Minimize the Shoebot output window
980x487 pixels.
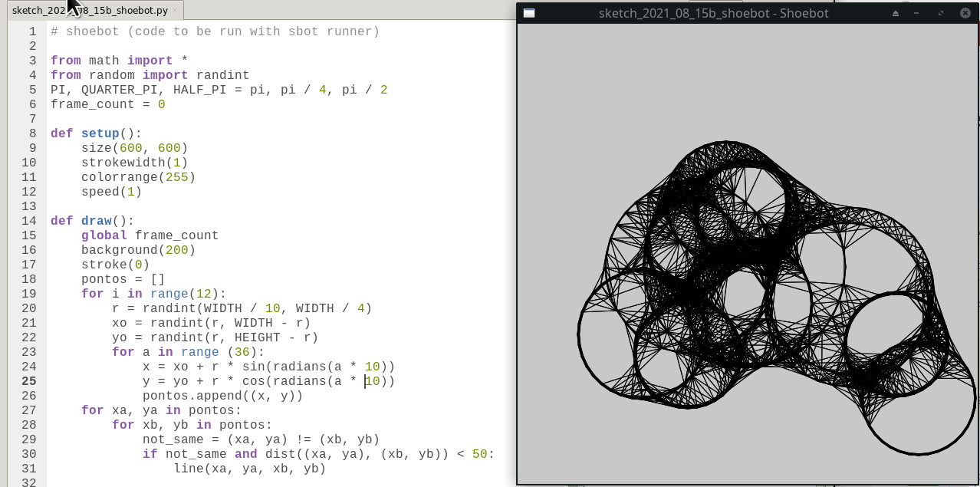916,13
